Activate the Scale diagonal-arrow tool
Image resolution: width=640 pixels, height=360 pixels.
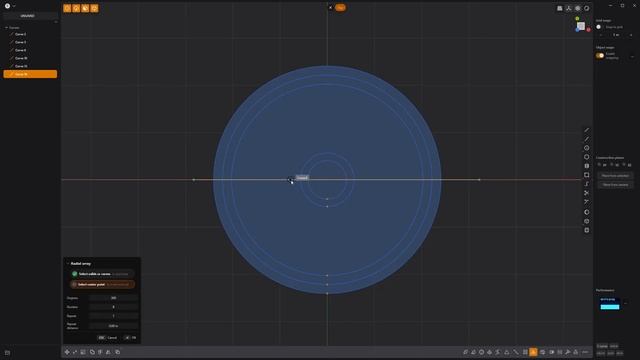point(75,352)
